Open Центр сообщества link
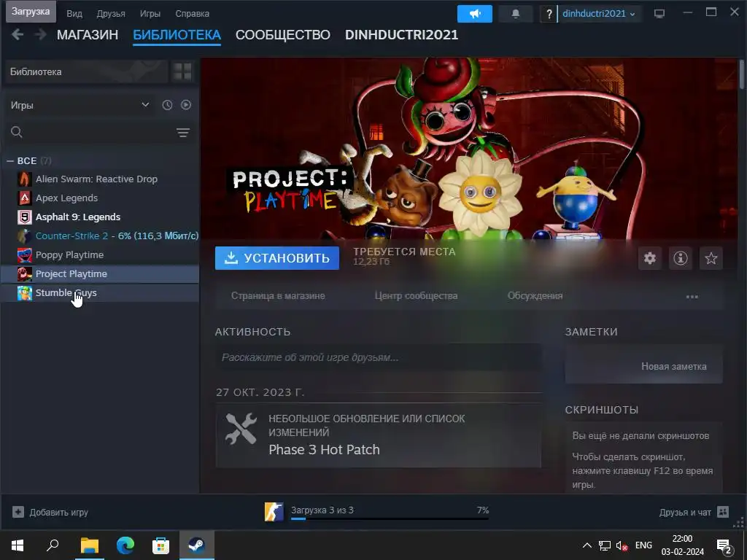The height and width of the screenshot is (560, 747). pyautogui.click(x=416, y=296)
